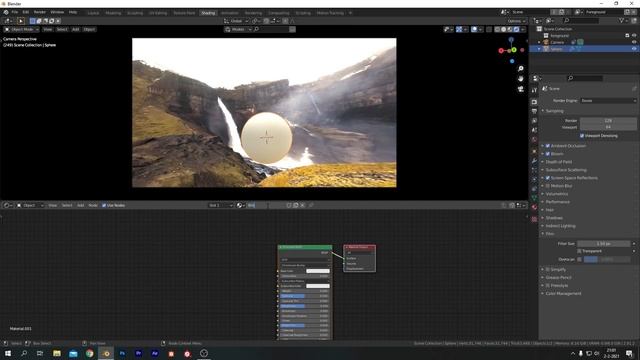Click the green Y axis gizmo handle
640x360 pixels.
(x=514, y=50)
